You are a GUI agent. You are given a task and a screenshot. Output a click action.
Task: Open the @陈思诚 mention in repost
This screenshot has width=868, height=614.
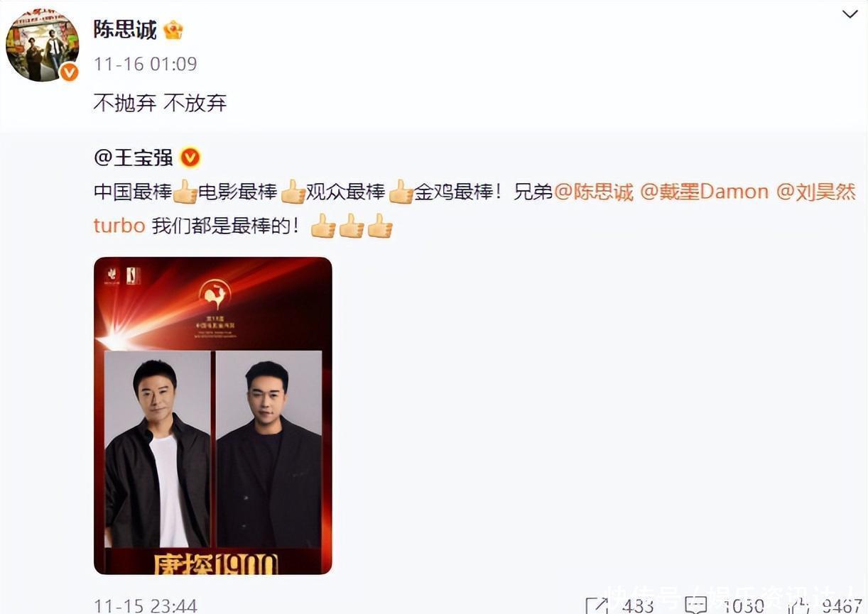pyautogui.click(x=594, y=192)
